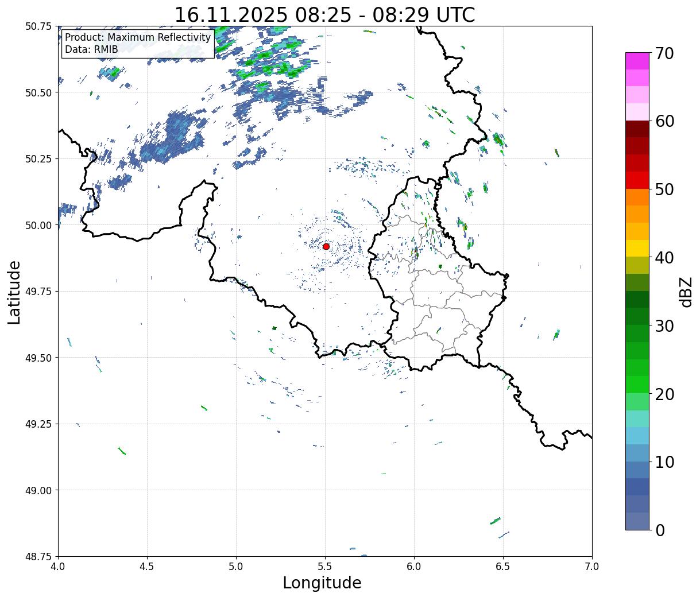
Task: Click colorbar tick label '40'
Action: tap(664, 258)
